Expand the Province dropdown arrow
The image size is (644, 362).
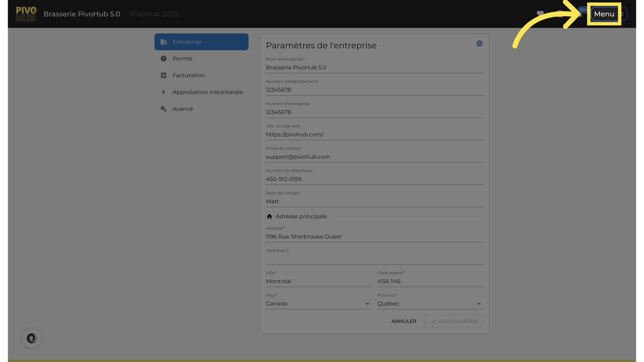click(479, 304)
